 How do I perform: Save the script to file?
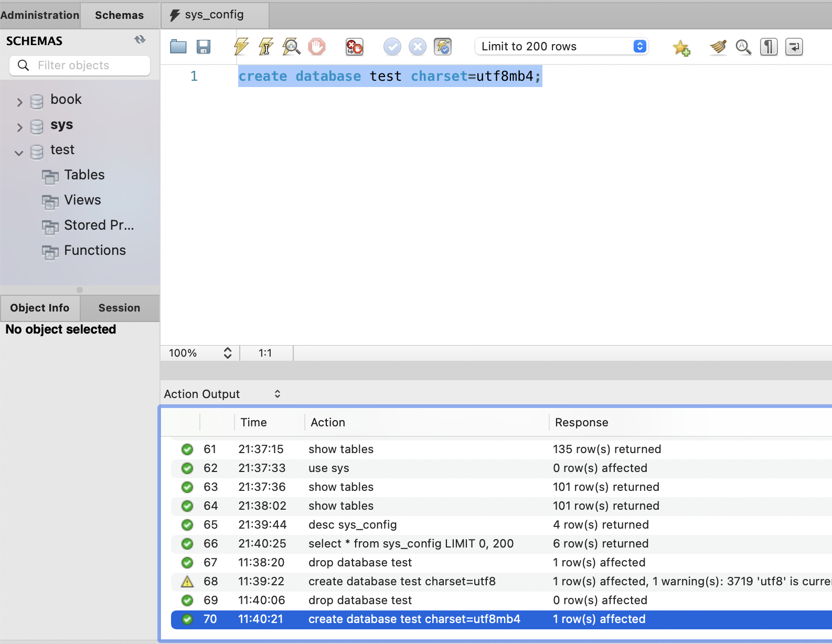[x=204, y=47]
